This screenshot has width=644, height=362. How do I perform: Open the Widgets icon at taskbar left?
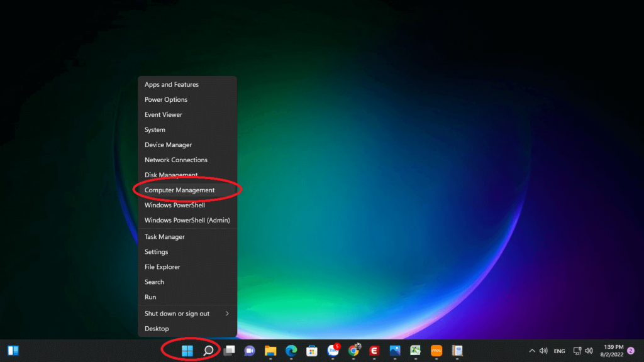point(13,351)
